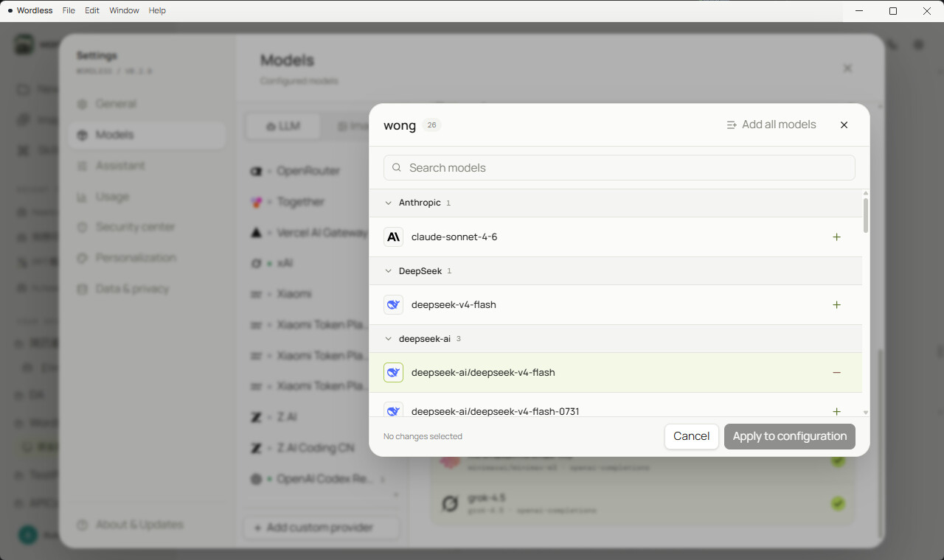Click the model list scroll-down arrow
Screen dimensions: 944x560
pyautogui.click(x=866, y=413)
